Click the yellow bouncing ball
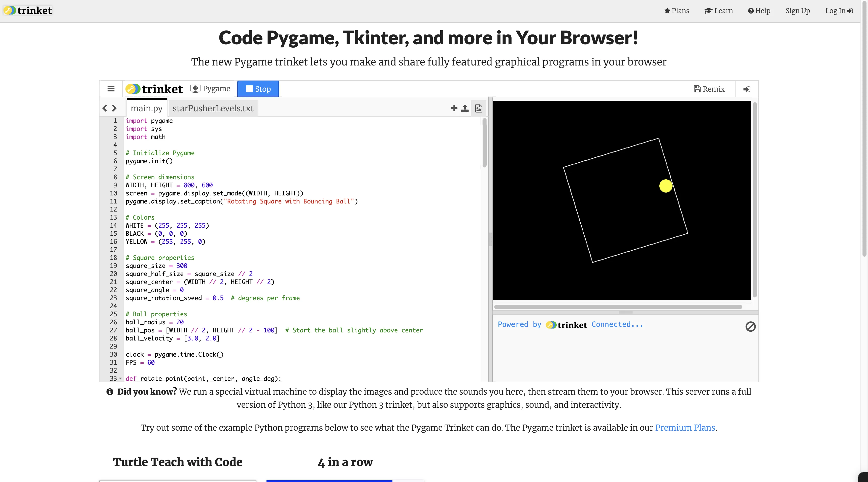 click(x=666, y=186)
